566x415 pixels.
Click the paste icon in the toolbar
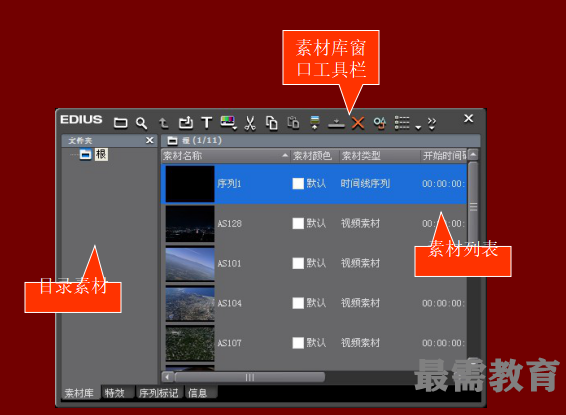click(293, 123)
